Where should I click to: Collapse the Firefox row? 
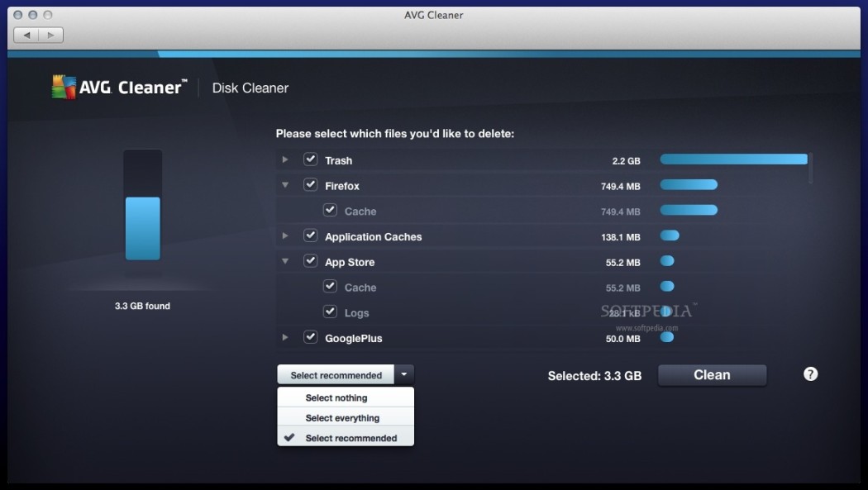(x=285, y=185)
